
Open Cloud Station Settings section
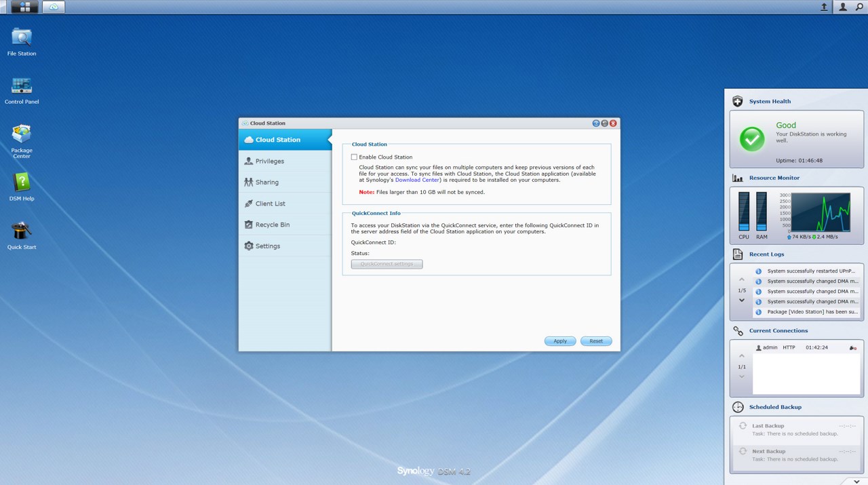(x=285, y=246)
